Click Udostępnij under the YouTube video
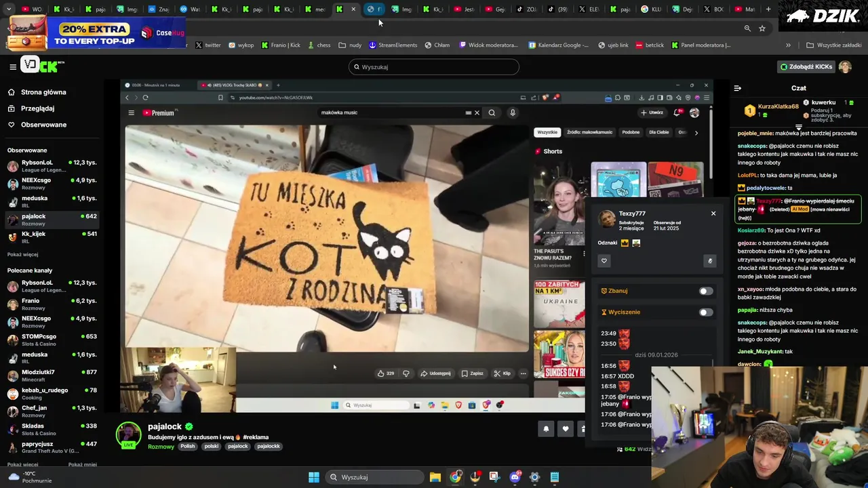This screenshot has width=868, height=488. coord(435,373)
